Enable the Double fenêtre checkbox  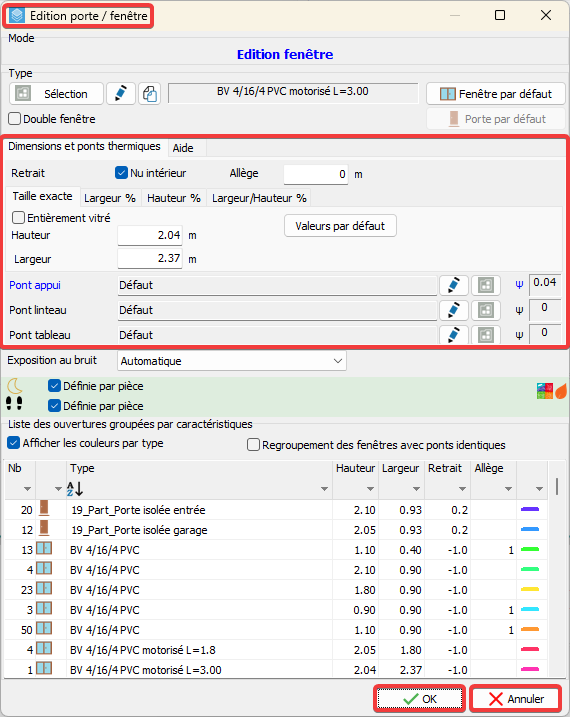[15, 119]
